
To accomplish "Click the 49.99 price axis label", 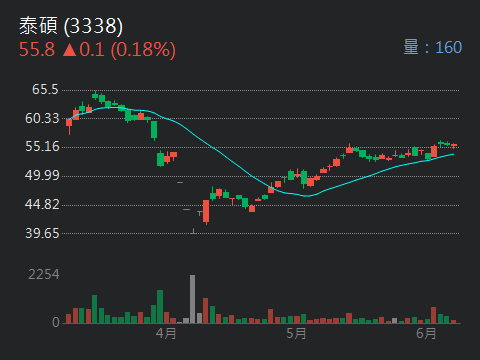I will [42, 175].
